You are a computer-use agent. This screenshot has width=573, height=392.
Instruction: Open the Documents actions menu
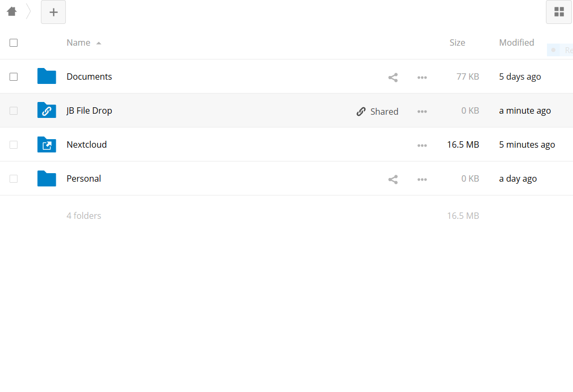click(x=422, y=77)
